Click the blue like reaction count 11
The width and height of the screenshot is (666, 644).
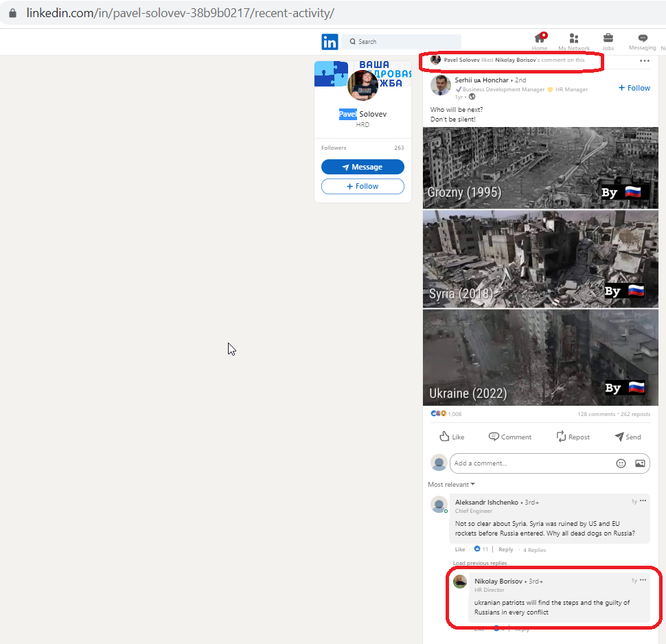point(481,549)
